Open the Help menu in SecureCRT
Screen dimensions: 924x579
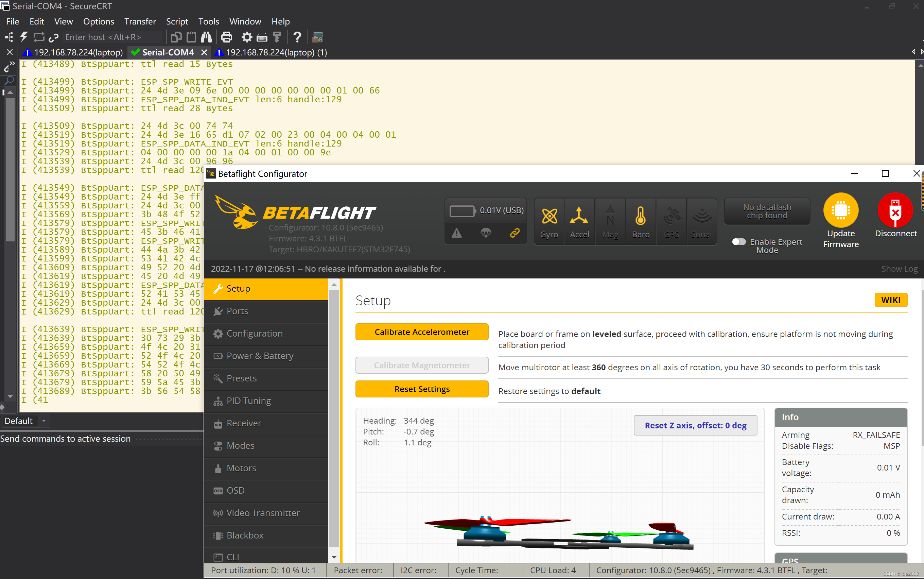coord(280,21)
